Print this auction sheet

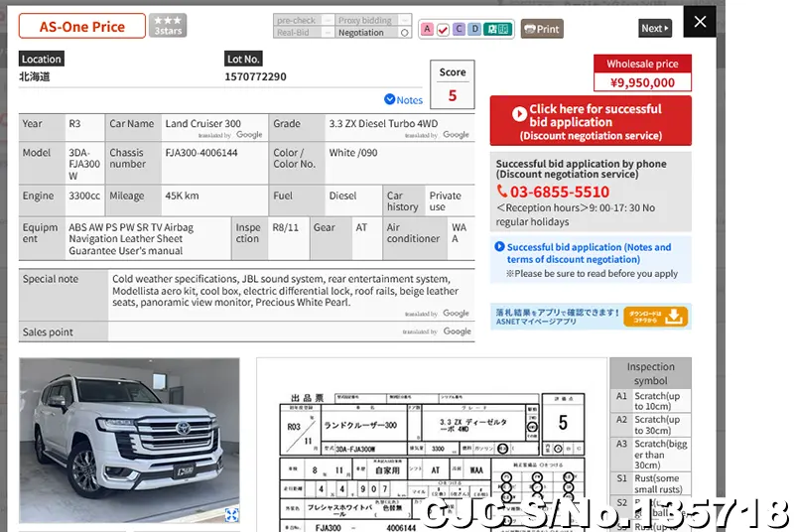coord(542,29)
